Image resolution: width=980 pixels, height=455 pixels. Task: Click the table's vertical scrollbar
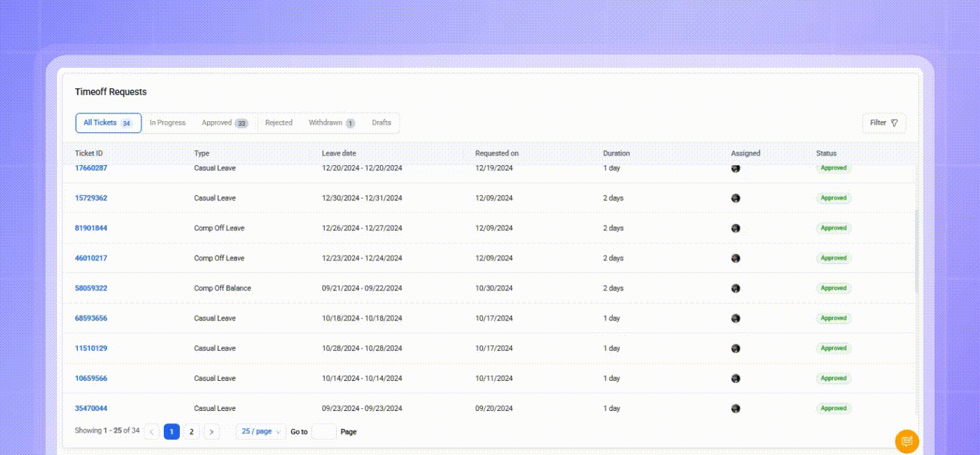pos(916,252)
